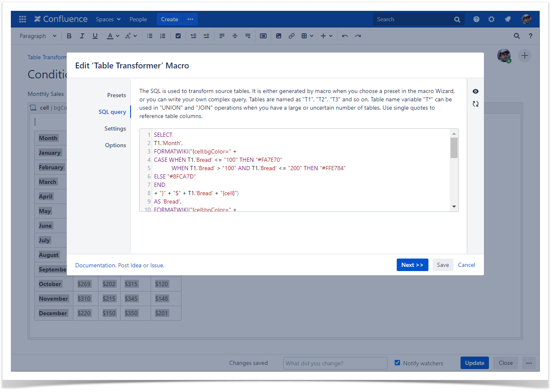Insert a link using the link icon

click(291, 36)
